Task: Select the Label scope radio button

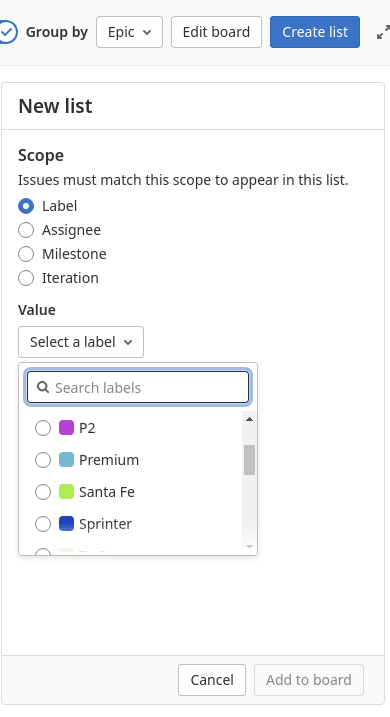Action: pyautogui.click(x=26, y=206)
